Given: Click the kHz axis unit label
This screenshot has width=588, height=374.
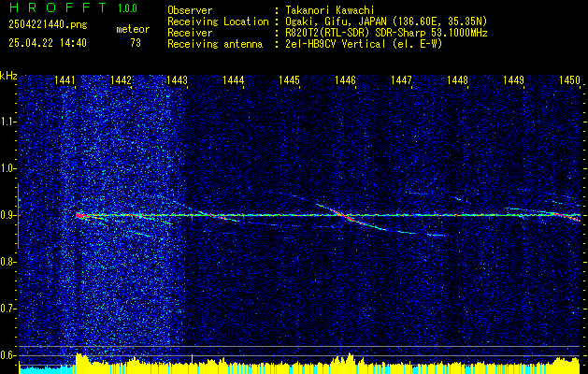Looking at the screenshot, I should click(8, 76).
